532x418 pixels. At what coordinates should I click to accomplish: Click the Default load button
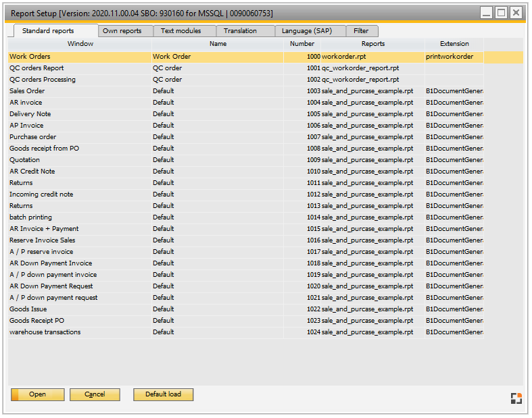163,394
